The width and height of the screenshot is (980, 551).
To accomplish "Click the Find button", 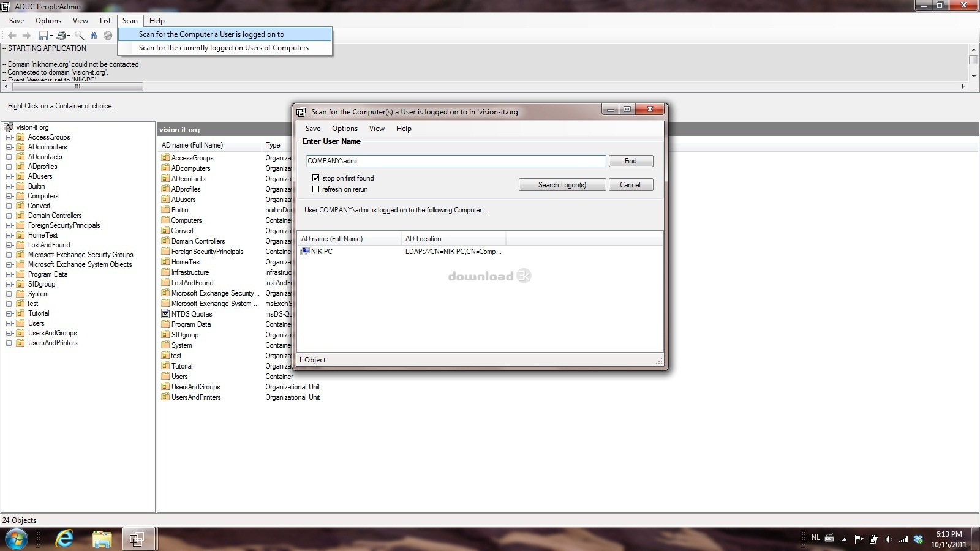I will pos(630,161).
